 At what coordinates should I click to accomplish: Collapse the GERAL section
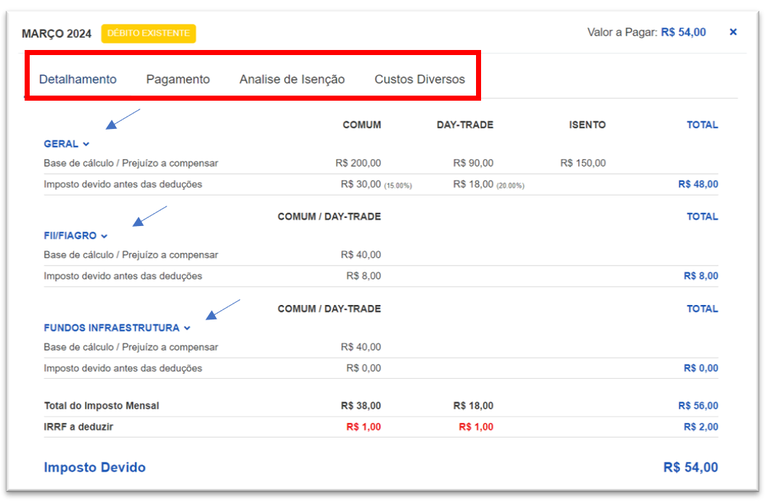click(67, 144)
